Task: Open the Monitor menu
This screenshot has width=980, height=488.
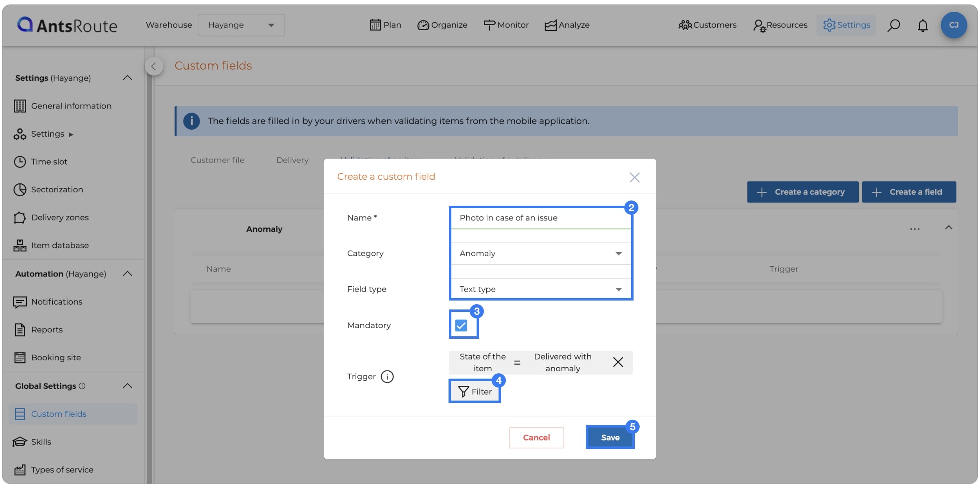Action: pyautogui.click(x=506, y=25)
